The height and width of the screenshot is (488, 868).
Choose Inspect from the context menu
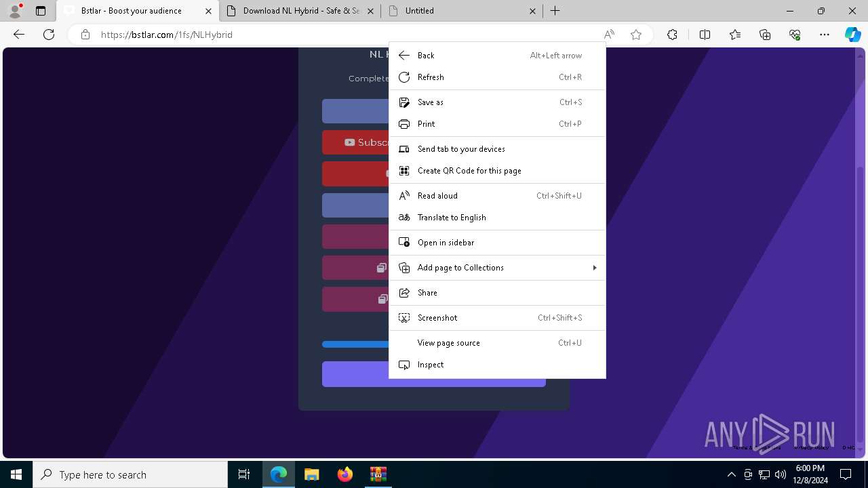point(497,365)
